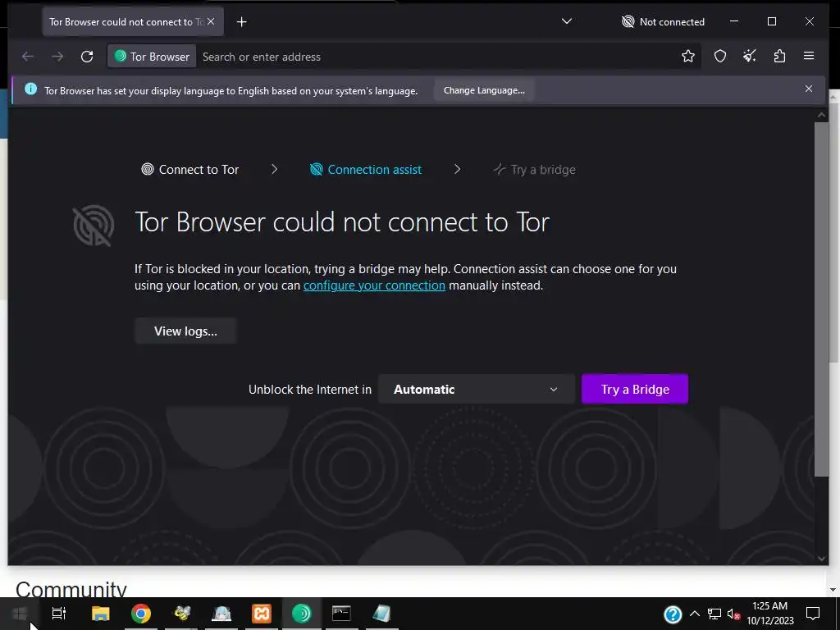The image size is (840, 630).
Task: Open the Command Prompt taskbar icon
Action: pos(341,614)
